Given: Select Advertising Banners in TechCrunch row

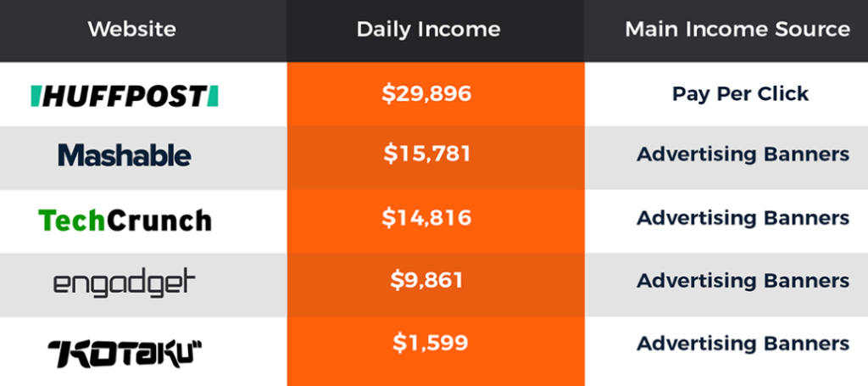Looking at the screenshot, I should 743,218.
